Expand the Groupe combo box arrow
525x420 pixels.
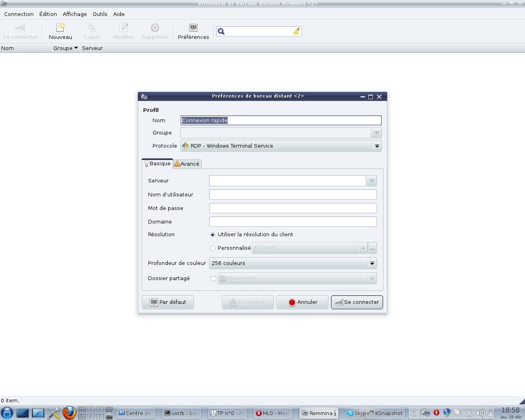point(377,133)
